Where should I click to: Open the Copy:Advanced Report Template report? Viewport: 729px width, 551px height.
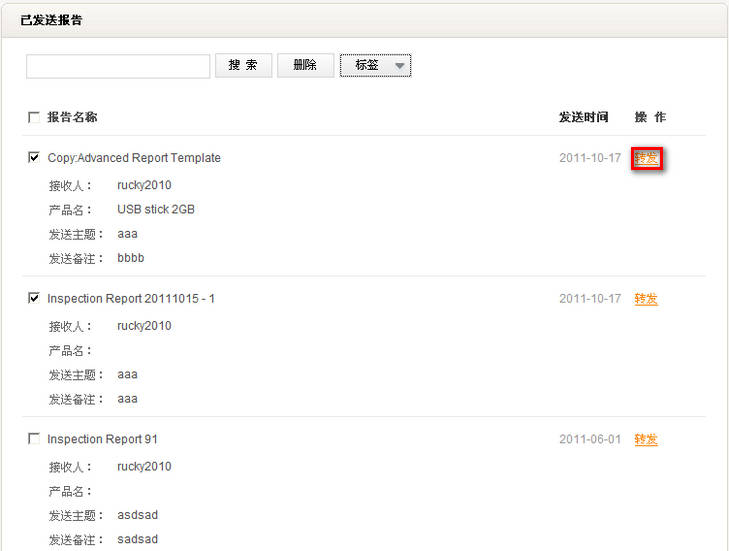134,158
